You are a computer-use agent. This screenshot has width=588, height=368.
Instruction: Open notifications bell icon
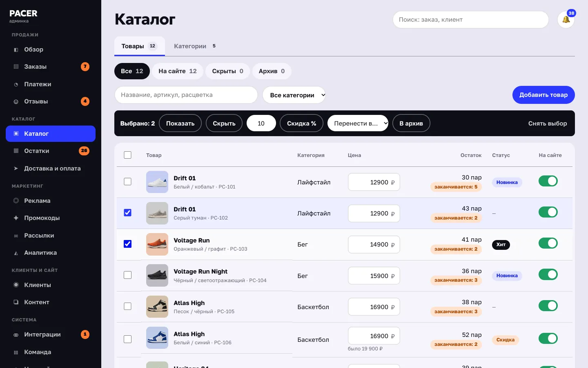566,20
